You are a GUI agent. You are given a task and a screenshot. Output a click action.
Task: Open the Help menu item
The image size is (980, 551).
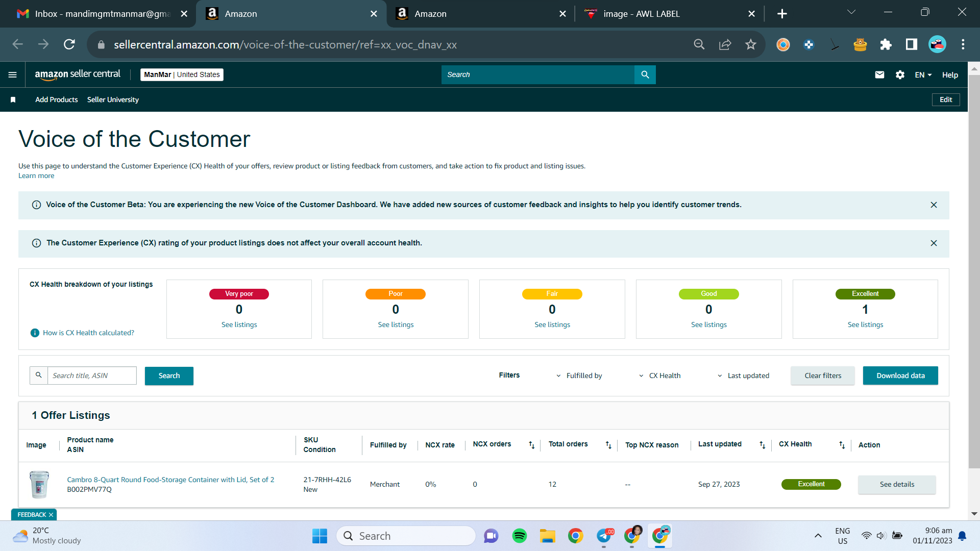pos(950,75)
